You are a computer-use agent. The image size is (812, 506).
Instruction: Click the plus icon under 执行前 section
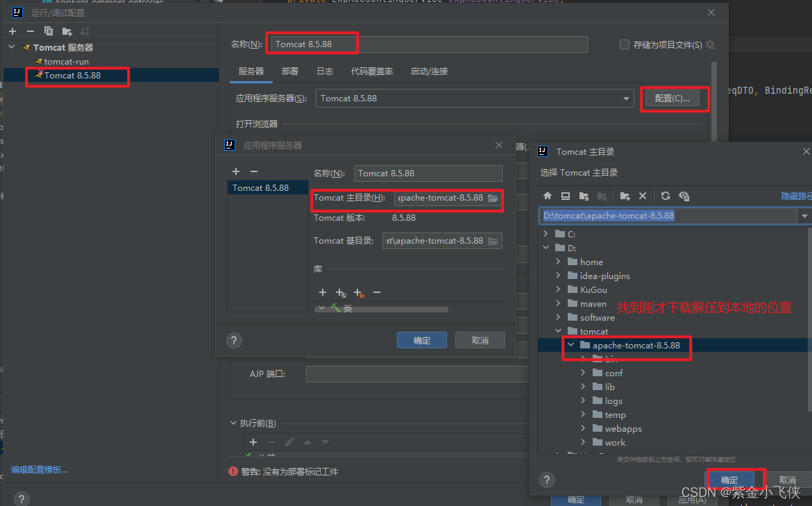pyautogui.click(x=253, y=441)
